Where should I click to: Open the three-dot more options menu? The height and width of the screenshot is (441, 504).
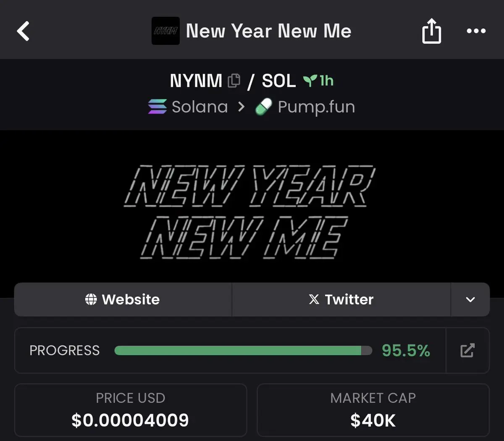[476, 31]
